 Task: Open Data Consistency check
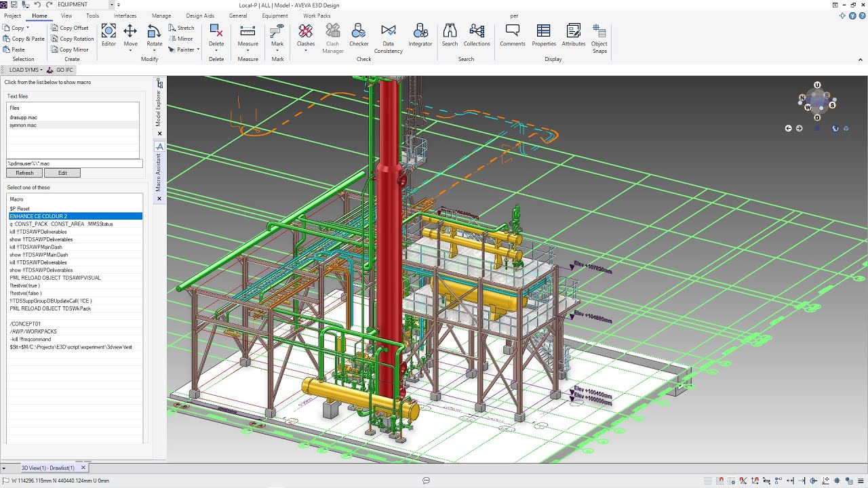click(x=389, y=38)
